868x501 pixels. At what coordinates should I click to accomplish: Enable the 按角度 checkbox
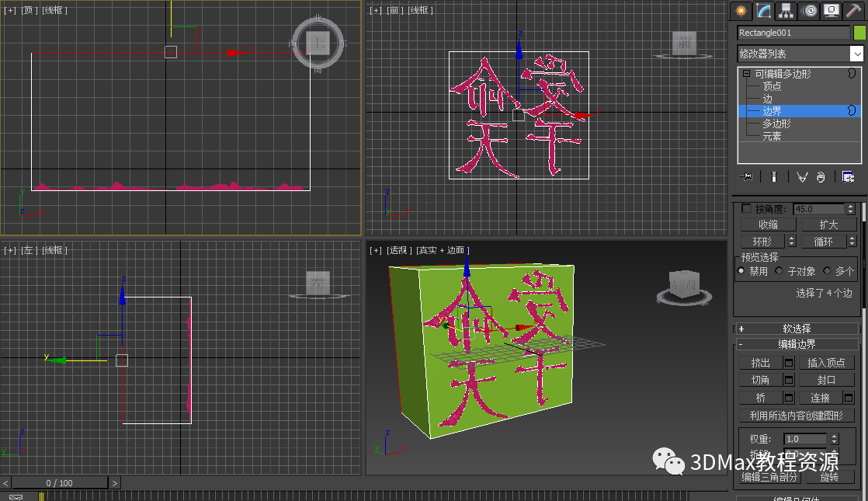click(746, 209)
